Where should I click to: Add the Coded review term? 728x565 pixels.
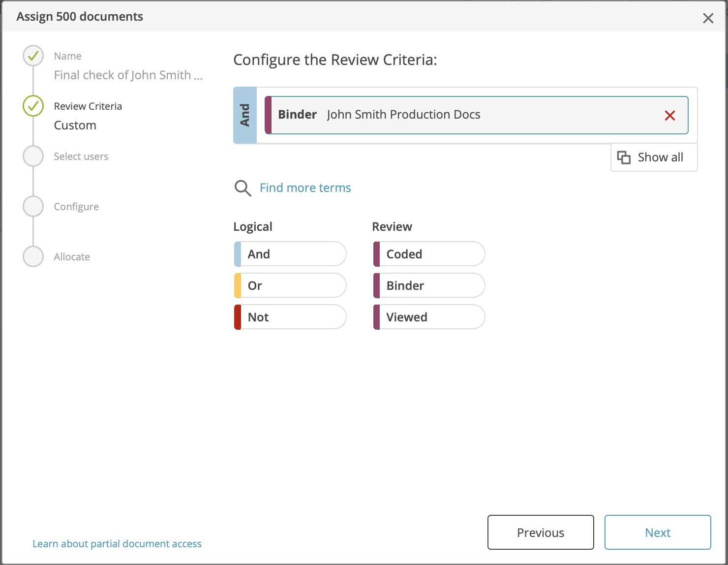(429, 254)
